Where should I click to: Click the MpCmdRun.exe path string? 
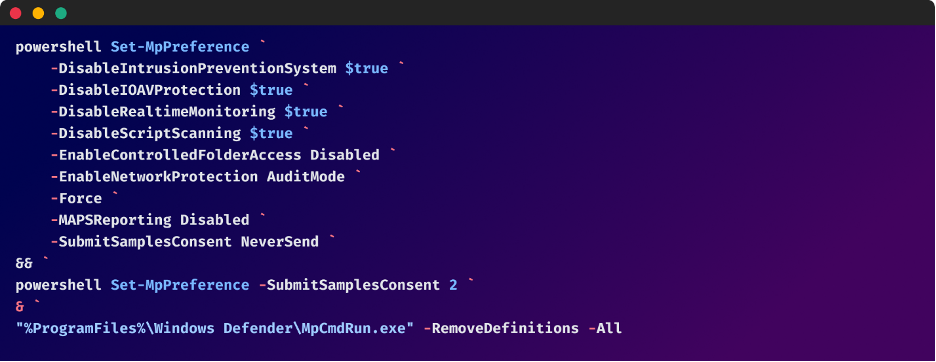[x=215, y=329]
